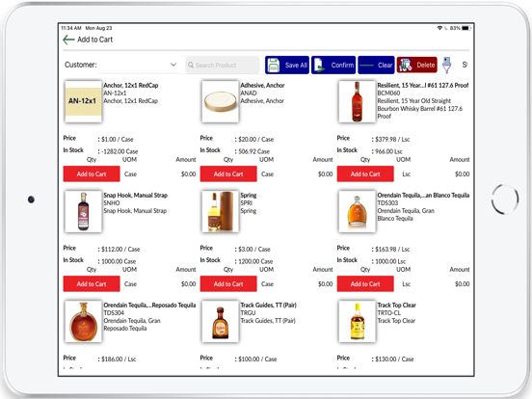Click the price $186.00 / Lsc
This screenshot has width=532, height=399.
(119, 359)
